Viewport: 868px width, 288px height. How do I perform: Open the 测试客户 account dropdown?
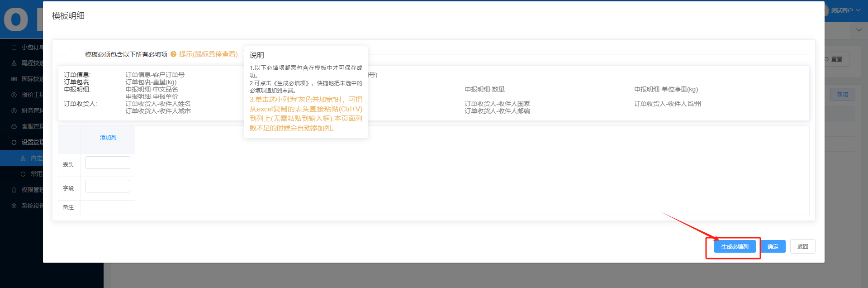point(845,10)
